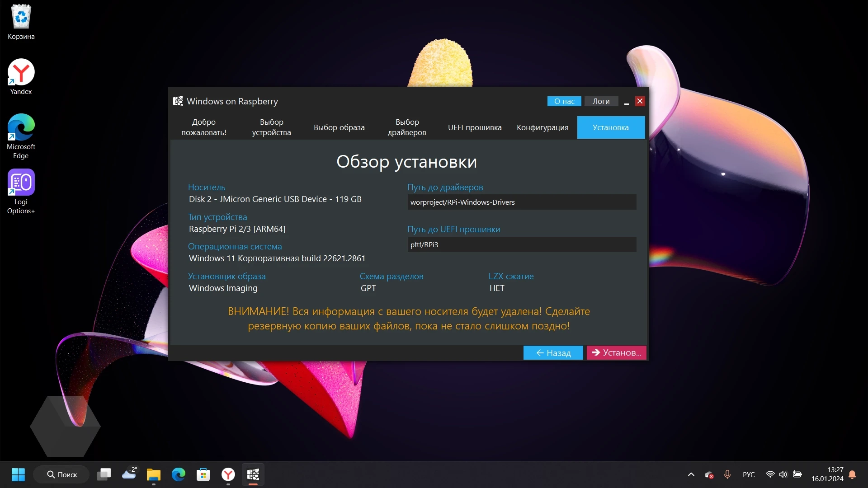Click the cloud sync error tray icon
The height and width of the screenshot is (488, 868).
[709, 474]
